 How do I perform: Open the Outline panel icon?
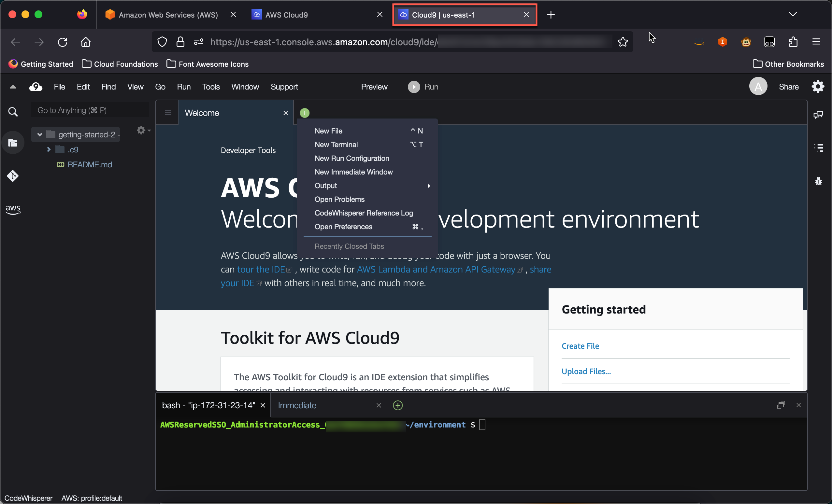pyautogui.click(x=819, y=147)
